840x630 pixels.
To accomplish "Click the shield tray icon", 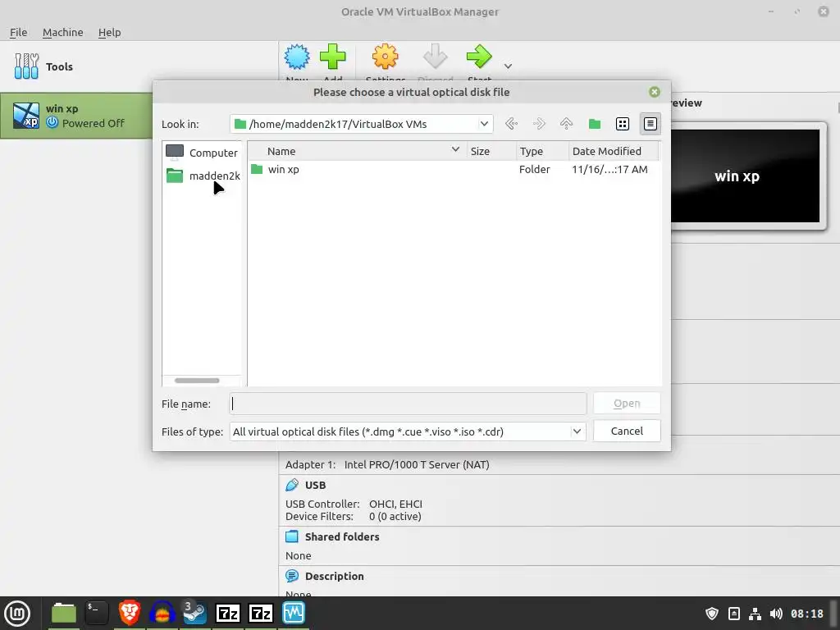I will [711, 614].
